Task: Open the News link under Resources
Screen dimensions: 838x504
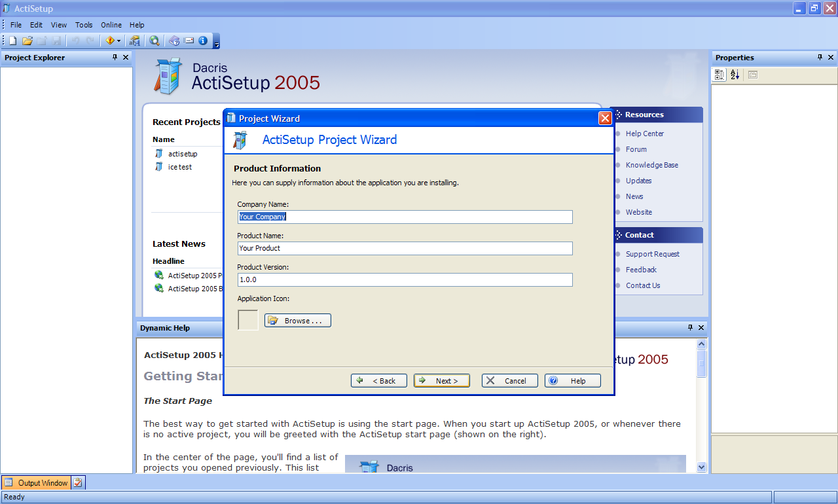Action: click(x=634, y=196)
